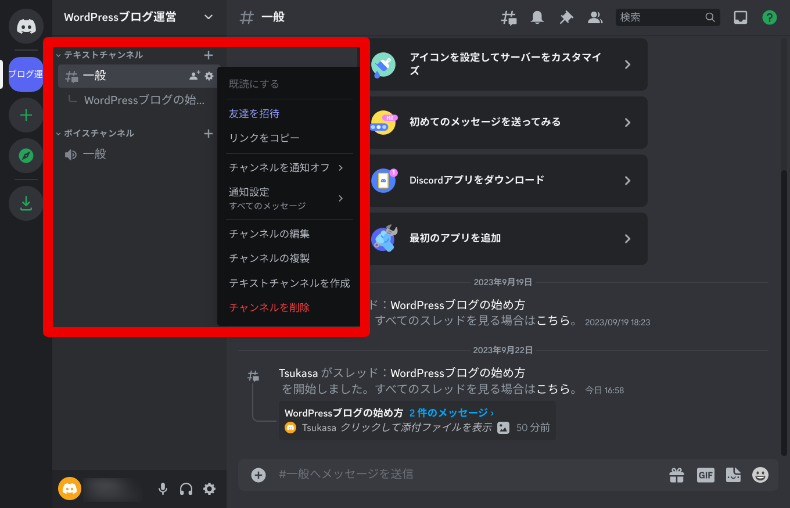
Task: Open the compass server discovery icon
Action: tap(26, 156)
